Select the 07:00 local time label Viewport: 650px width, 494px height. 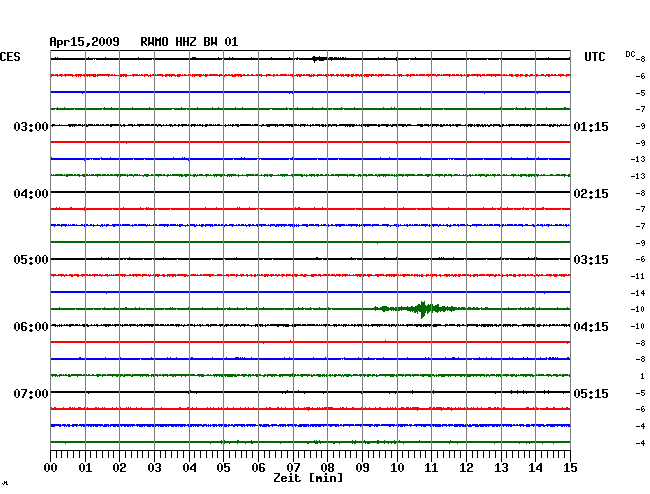pos(31,393)
